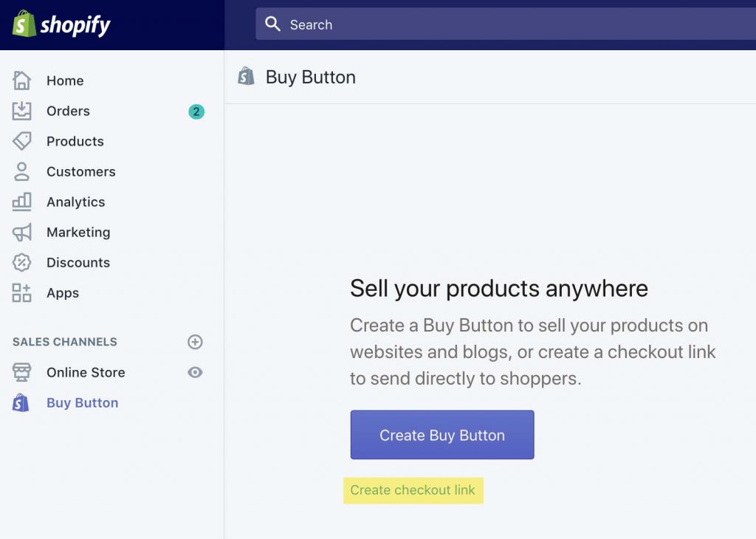Click the Buy Button sidebar bag icon

tap(21, 402)
